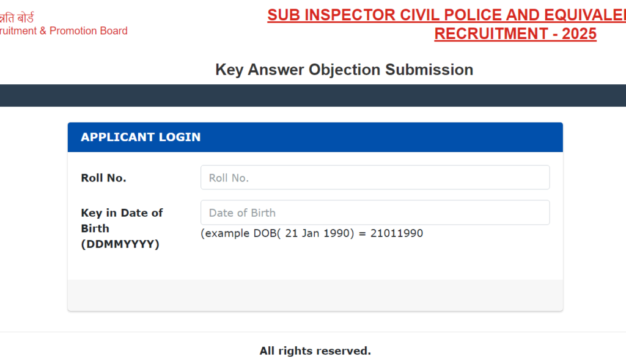Image resolution: width=626 pixels, height=364 pixels.
Task: Select the DOB example hint text
Action: point(312,233)
